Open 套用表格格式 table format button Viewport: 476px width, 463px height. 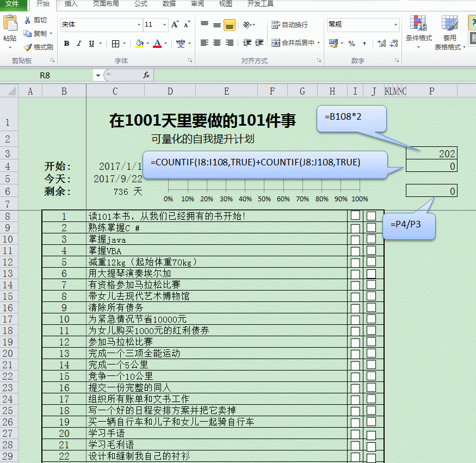pyautogui.click(x=449, y=32)
